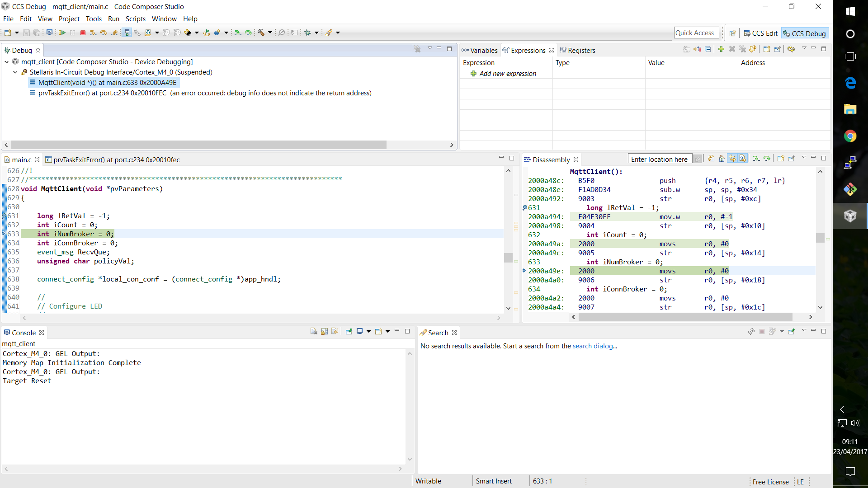Collapse the mqtt_client debug tree node
The width and height of the screenshot is (868, 488).
pyautogui.click(x=6, y=62)
